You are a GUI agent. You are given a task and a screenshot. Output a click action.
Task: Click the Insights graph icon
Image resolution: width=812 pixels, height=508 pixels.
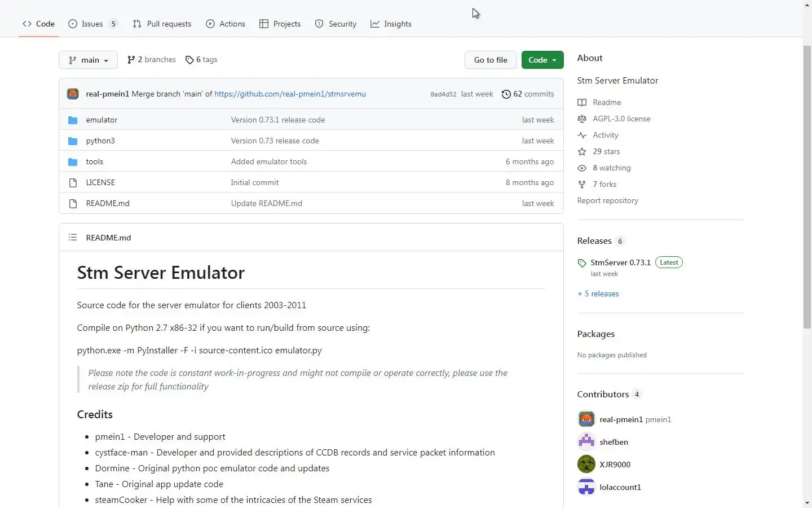tap(375, 24)
